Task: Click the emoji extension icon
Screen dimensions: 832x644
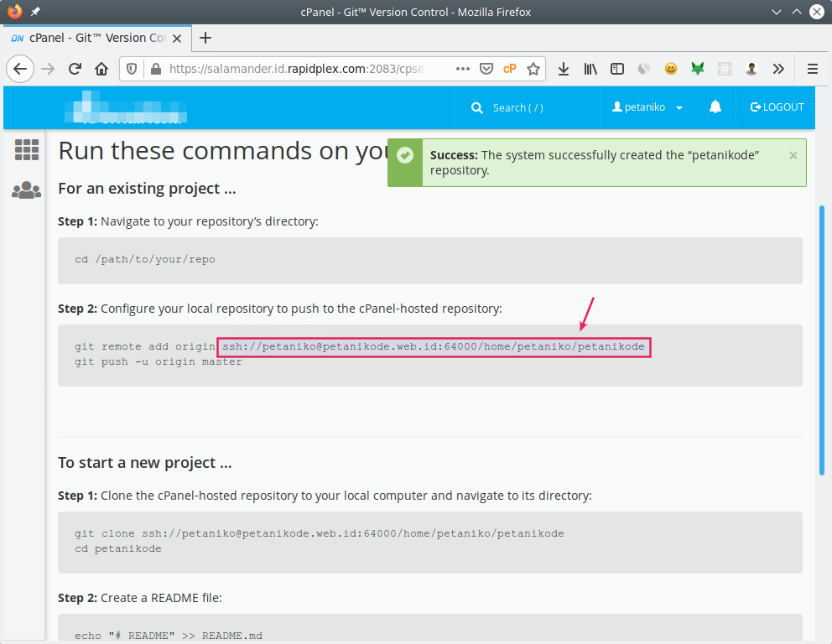Action: pos(670,69)
